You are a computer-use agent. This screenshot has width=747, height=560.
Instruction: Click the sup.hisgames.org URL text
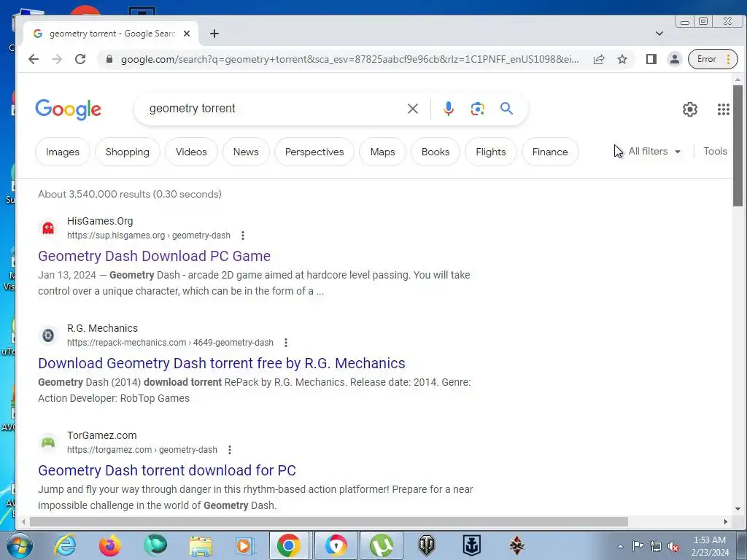[x=149, y=236]
